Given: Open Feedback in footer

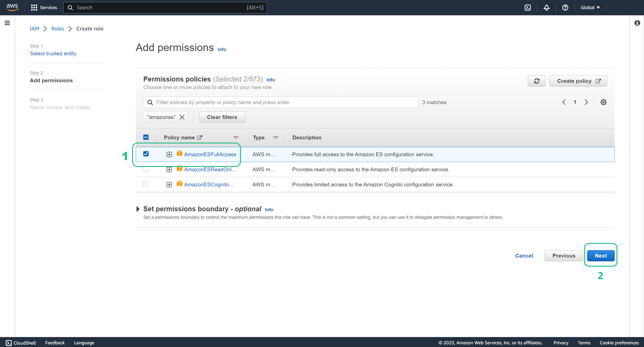Looking at the screenshot, I should pos(55,343).
